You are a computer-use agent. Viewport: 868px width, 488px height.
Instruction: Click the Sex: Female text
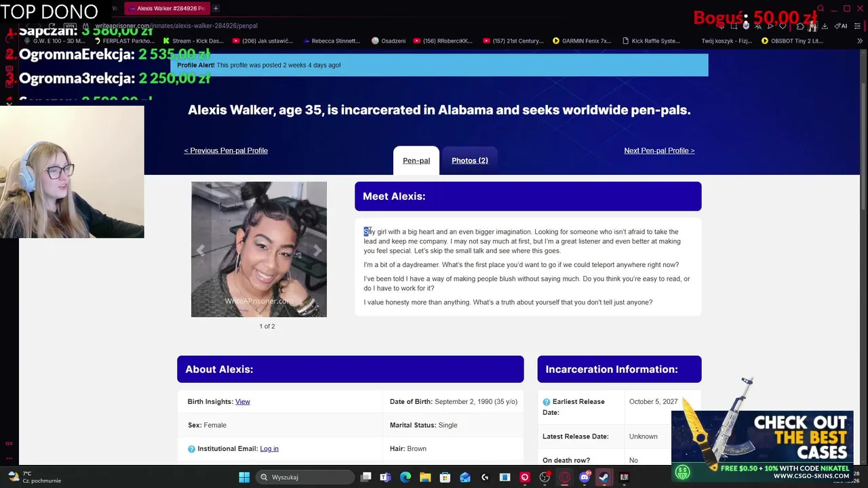(207, 425)
